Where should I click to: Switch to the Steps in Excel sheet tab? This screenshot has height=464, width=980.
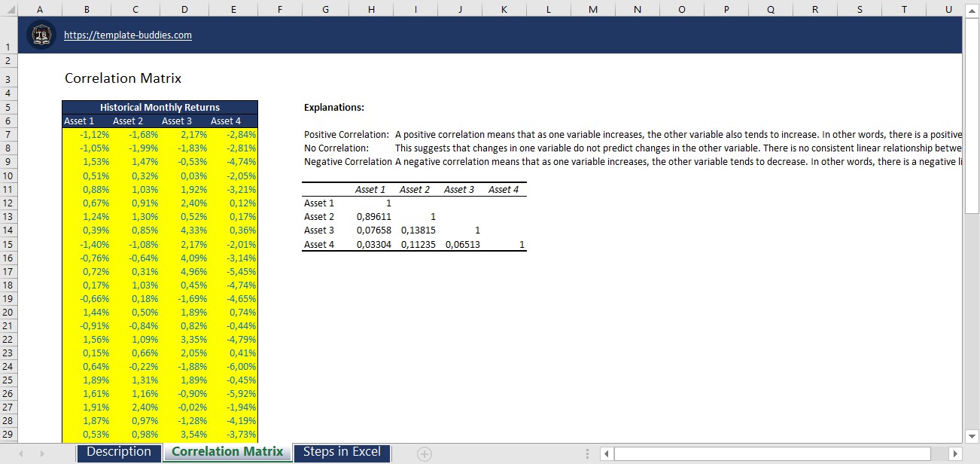click(342, 452)
